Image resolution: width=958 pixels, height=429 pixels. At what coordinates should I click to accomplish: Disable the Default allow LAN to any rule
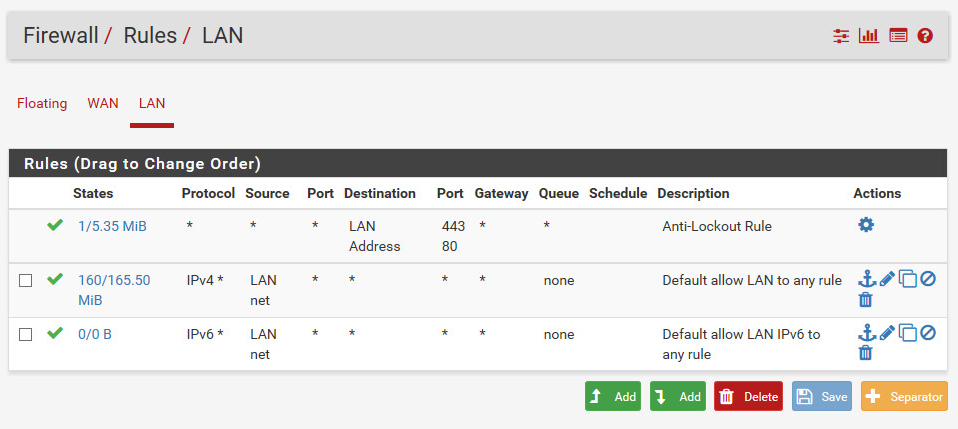point(928,279)
